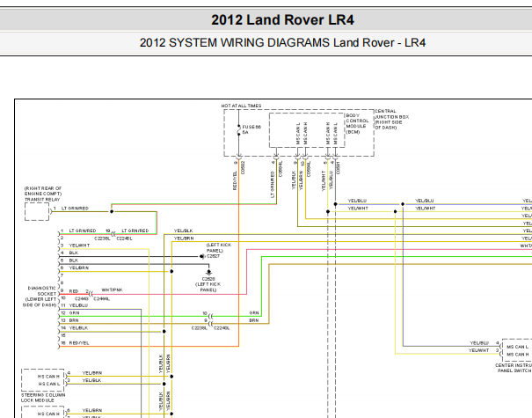Click "MS CAN H" in center instrument panel switch
The height and width of the screenshot is (418, 532).
pos(517,354)
